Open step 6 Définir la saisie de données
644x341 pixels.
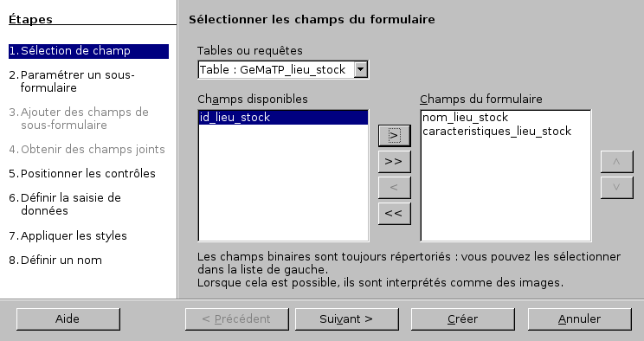pyautogui.click(x=65, y=204)
